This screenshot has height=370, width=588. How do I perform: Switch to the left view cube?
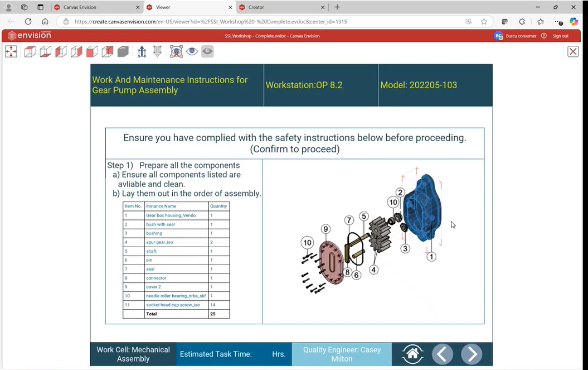[x=61, y=51]
